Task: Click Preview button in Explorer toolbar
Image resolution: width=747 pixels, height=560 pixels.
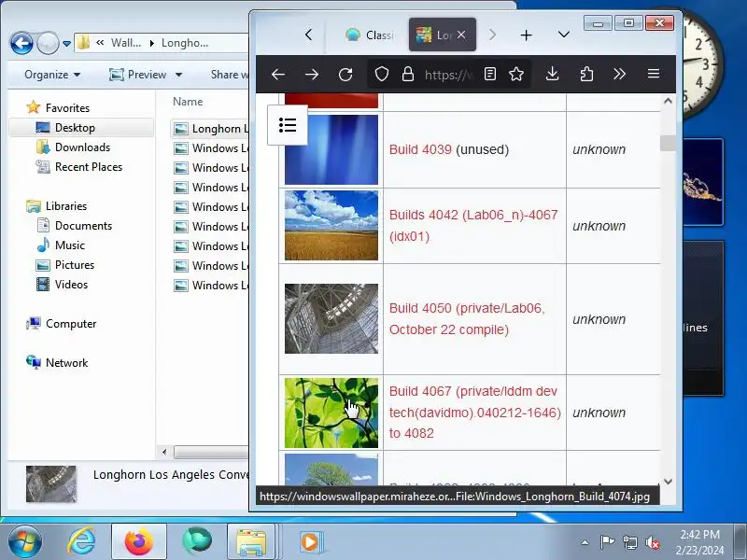Action: (137, 75)
